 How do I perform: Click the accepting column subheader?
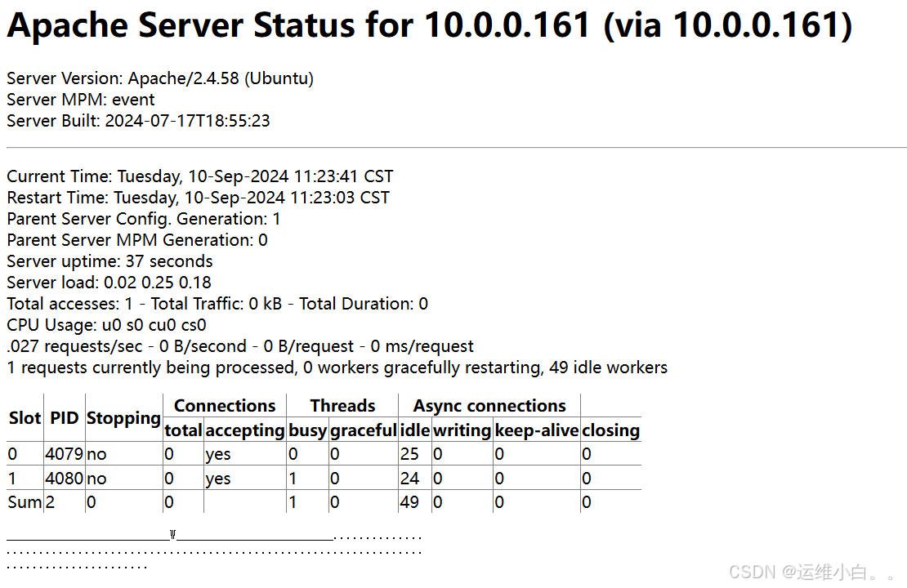245,430
